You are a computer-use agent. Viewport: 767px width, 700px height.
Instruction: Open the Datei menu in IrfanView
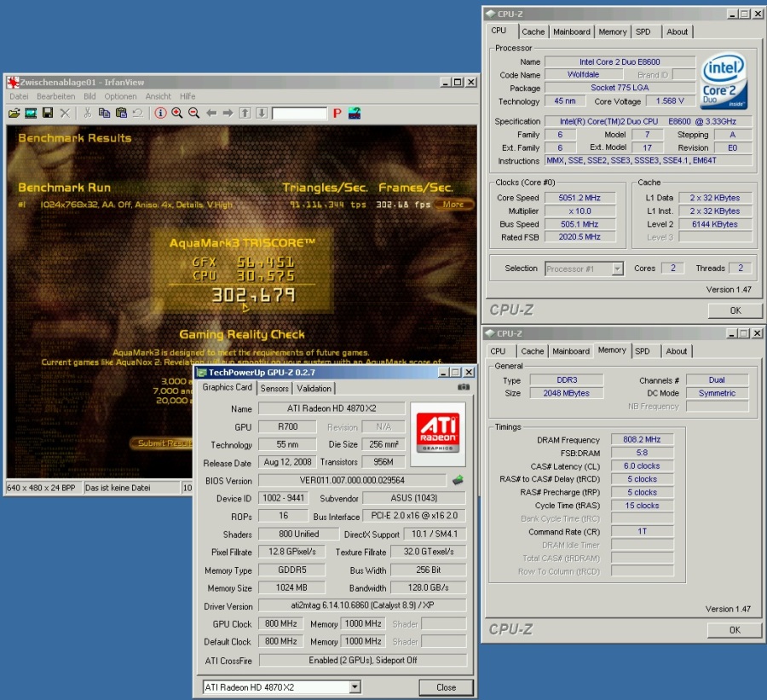pyautogui.click(x=19, y=96)
